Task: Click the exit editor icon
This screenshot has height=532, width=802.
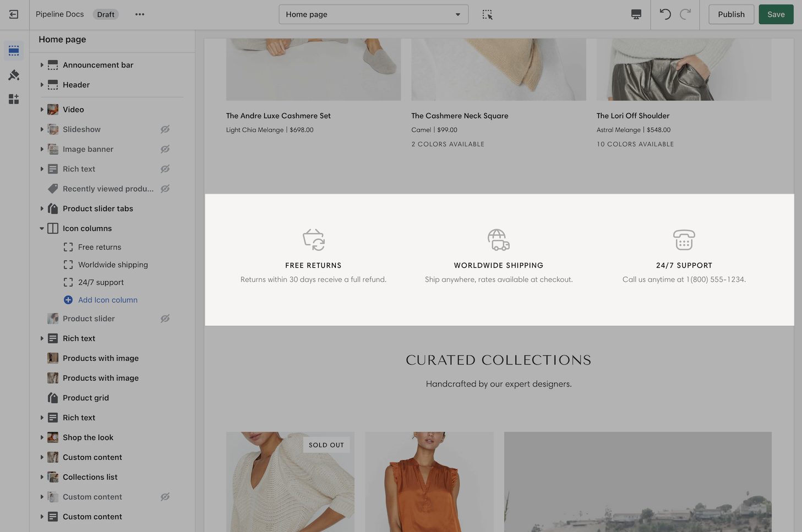Action: (x=14, y=14)
